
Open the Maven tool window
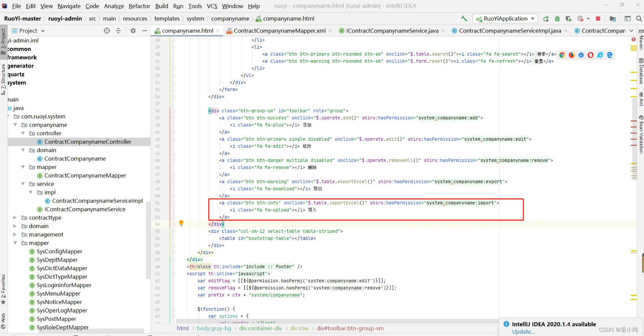coord(641,39)
